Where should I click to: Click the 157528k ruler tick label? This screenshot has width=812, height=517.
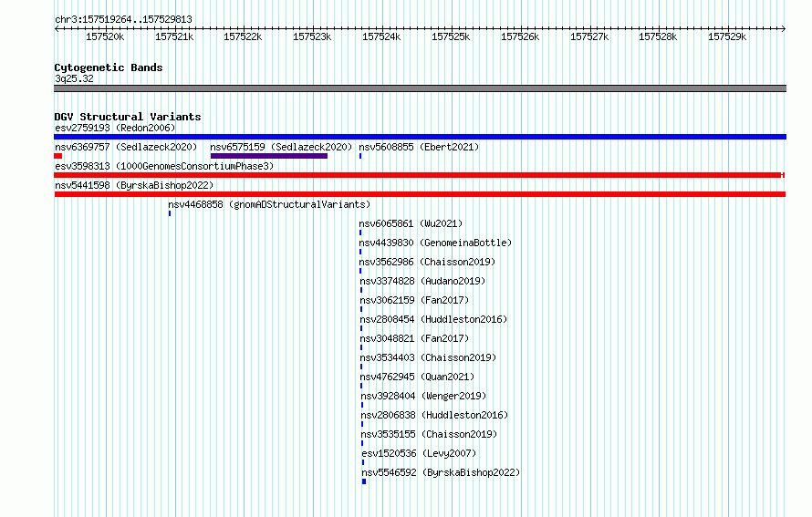pos(658,36)
